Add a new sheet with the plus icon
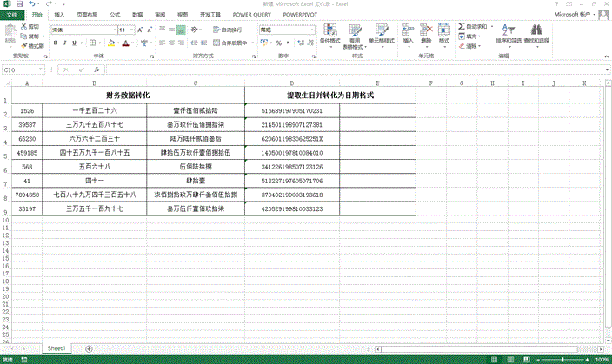 point(90,347)
